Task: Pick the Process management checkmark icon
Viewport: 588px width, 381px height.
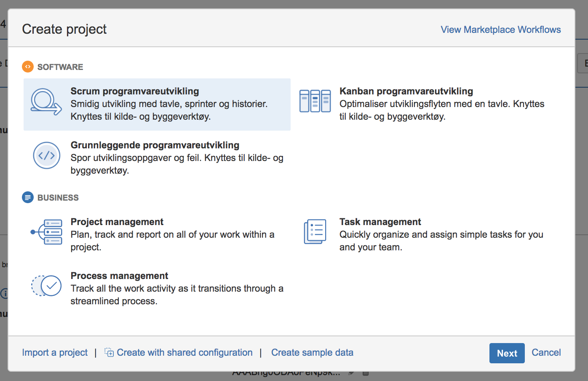Action: click(46, 286)
